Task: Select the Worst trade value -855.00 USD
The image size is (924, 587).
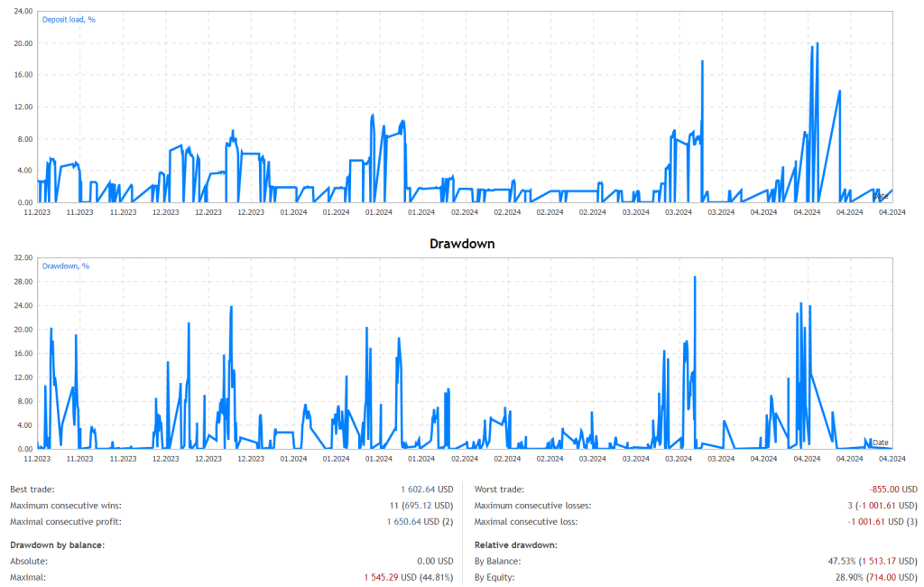Action: point(890,489)
